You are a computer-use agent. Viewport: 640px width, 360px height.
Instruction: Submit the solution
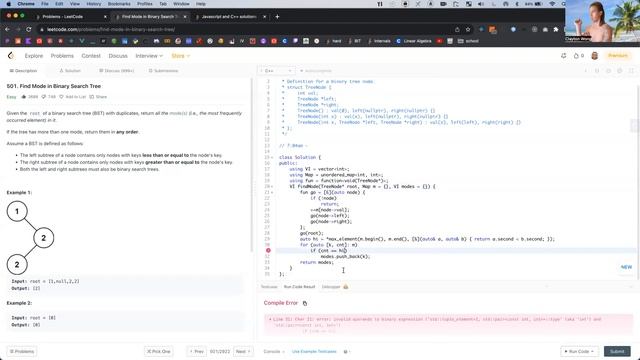point(617,351)
